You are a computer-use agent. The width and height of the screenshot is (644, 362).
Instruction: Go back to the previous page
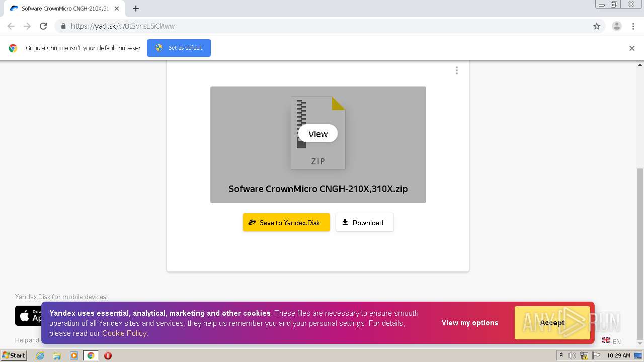coord(11,26)
